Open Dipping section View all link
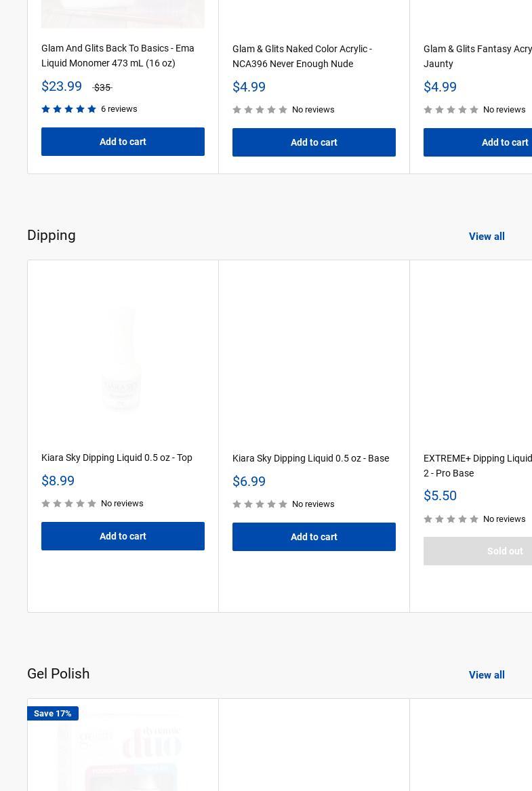The width and height of the screenshot is (532, 791). coord(487,237)
